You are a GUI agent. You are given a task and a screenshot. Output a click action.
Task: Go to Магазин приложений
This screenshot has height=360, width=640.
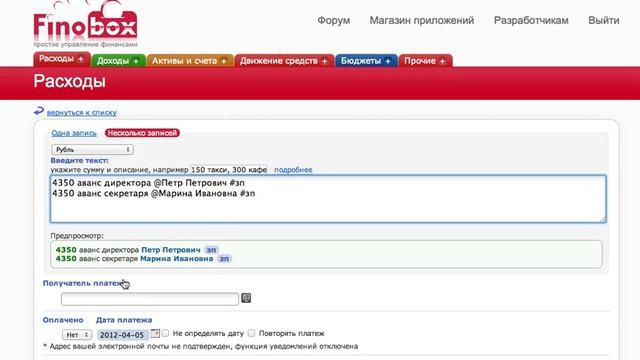coord(422,20)
